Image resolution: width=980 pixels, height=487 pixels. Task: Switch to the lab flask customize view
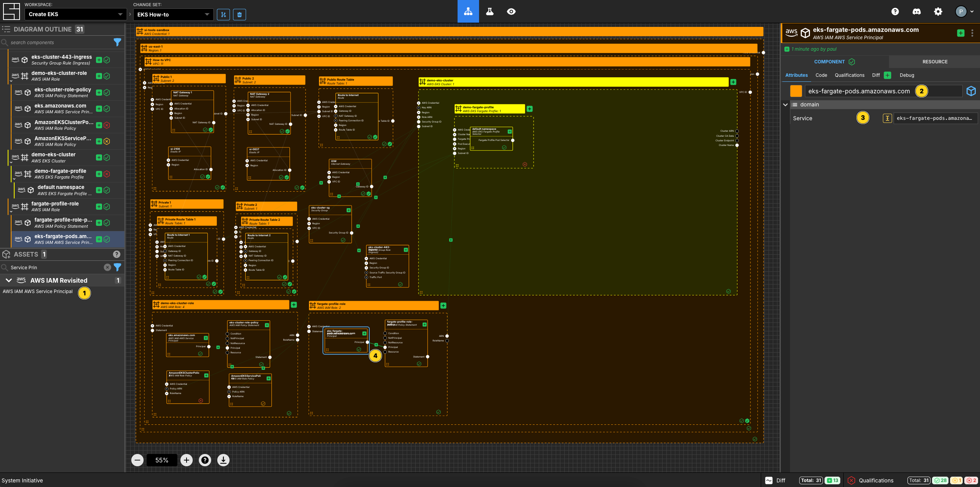tap(489, 11)
